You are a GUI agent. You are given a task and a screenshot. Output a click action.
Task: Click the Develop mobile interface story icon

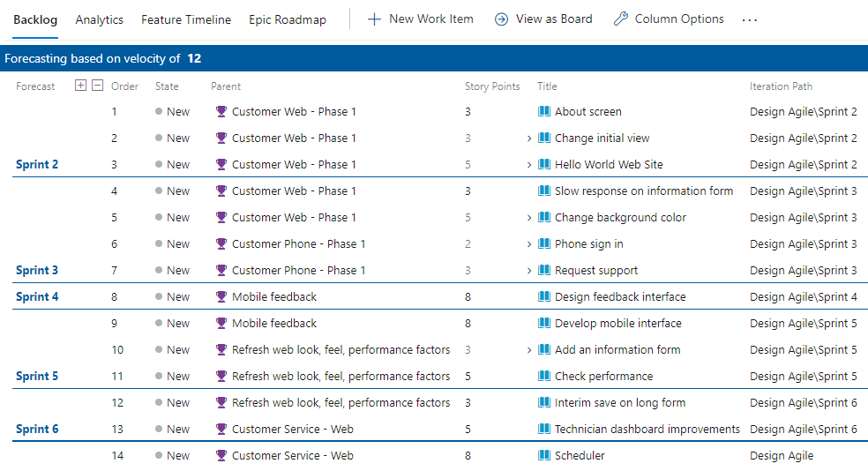pyautogui.click(x=544, y=323)
